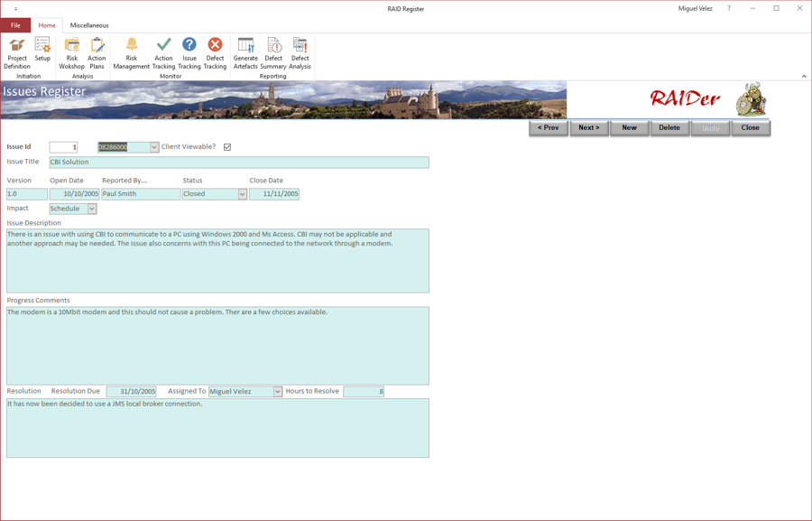Expand the Assigned To dropdown
The width and height of the screenshot is (812, 521).
tap(278, 391)
